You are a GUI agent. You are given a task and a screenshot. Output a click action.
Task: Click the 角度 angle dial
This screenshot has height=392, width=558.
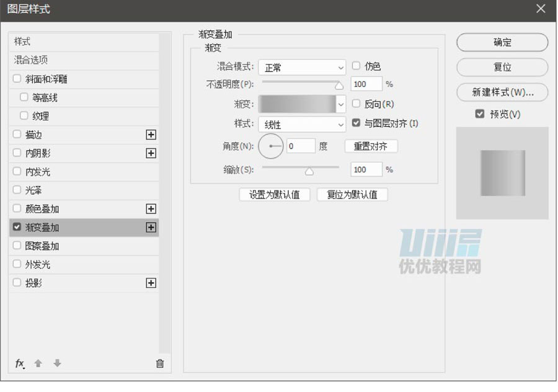point(270,146)
